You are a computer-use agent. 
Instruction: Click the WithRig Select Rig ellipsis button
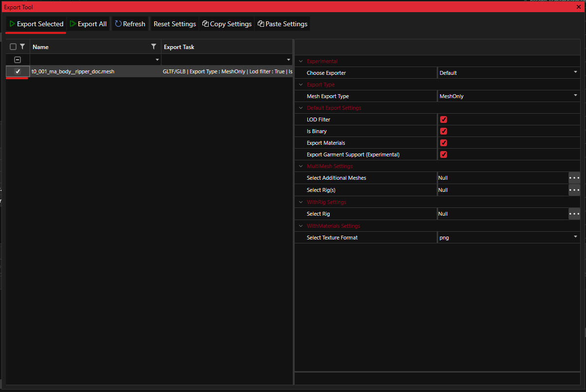[x=574, y=214]
